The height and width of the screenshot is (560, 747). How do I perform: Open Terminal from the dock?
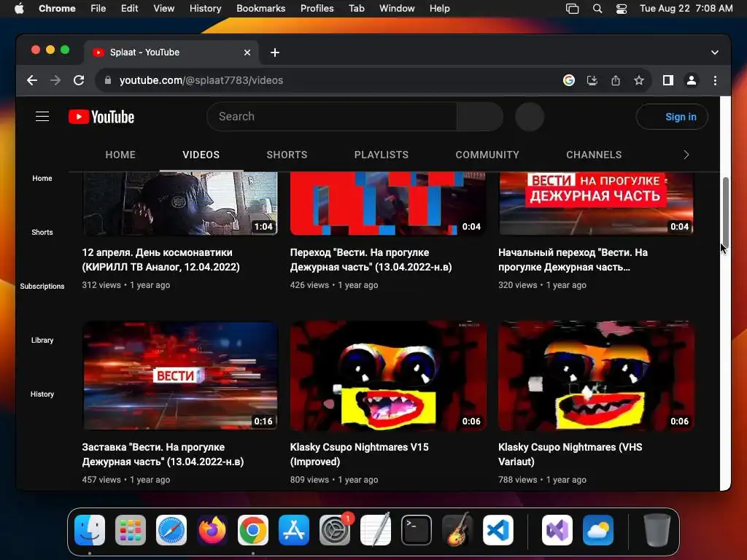point(417,530)
